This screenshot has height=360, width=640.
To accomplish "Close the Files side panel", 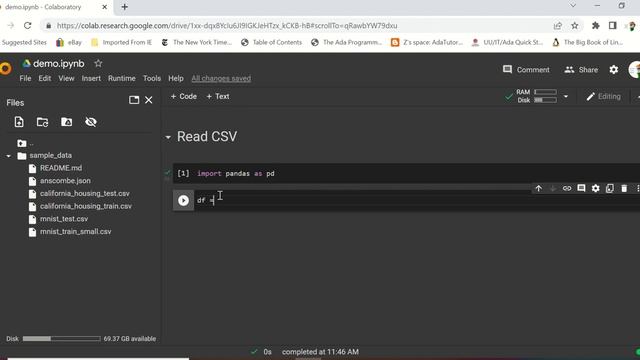I will click(x=149, y=100).
